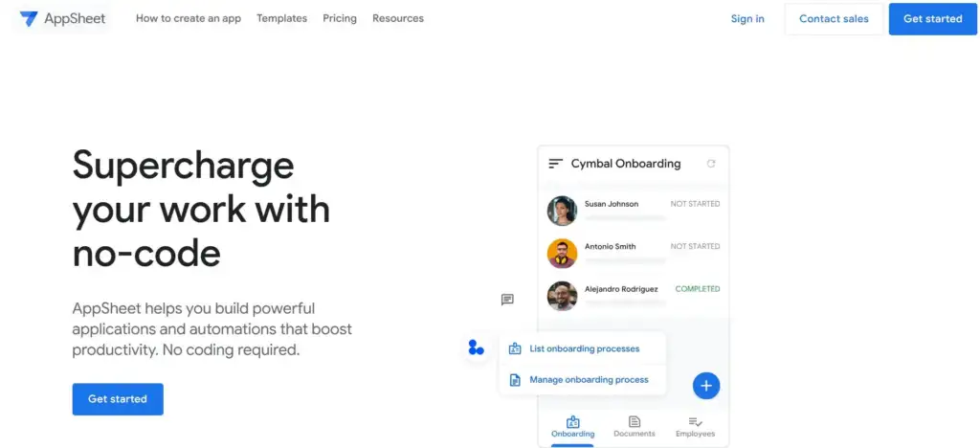The image size is (980, 448).
Task: Open the Templates nav item
Action: click(x=282, y=19)
